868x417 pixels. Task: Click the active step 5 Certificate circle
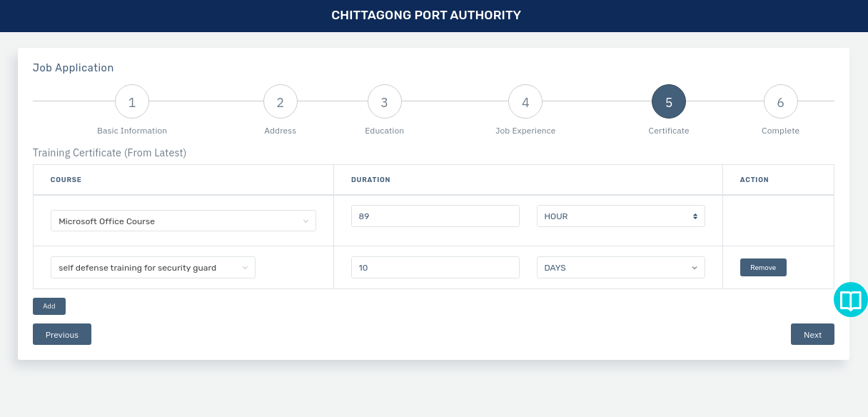pos(669,102)
